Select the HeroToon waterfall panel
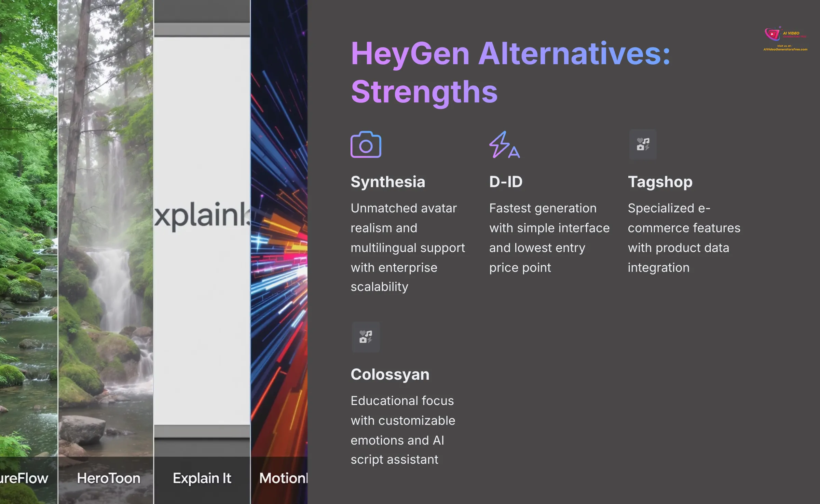The height and width of the screenshot is (504, 820). pyautogui.click(x=106, y=252)
